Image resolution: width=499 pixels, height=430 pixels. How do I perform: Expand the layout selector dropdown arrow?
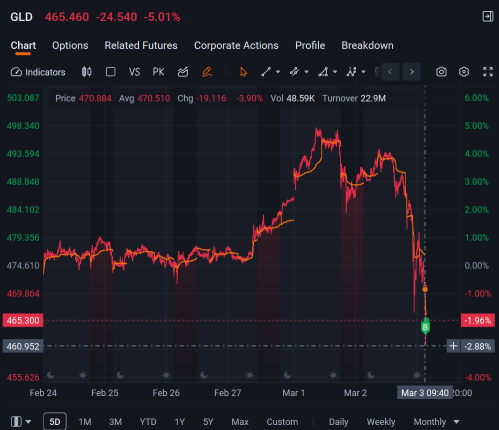29,422
